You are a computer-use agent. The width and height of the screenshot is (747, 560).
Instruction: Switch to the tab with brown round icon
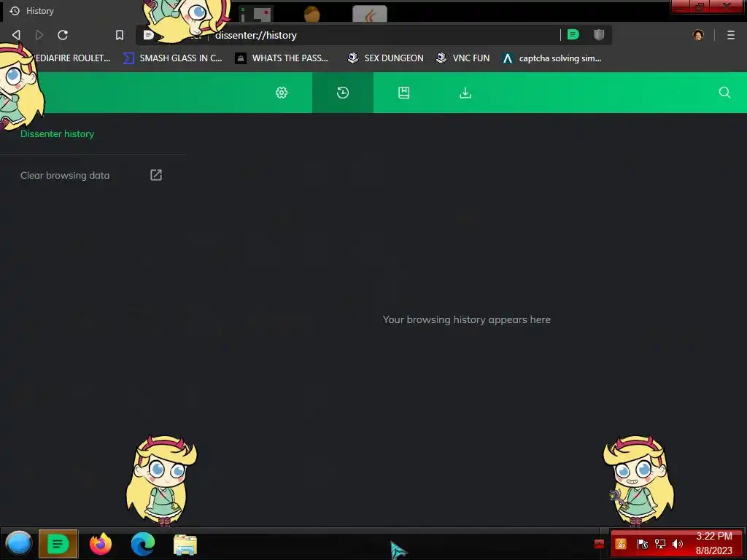click(x=312, y=14)
